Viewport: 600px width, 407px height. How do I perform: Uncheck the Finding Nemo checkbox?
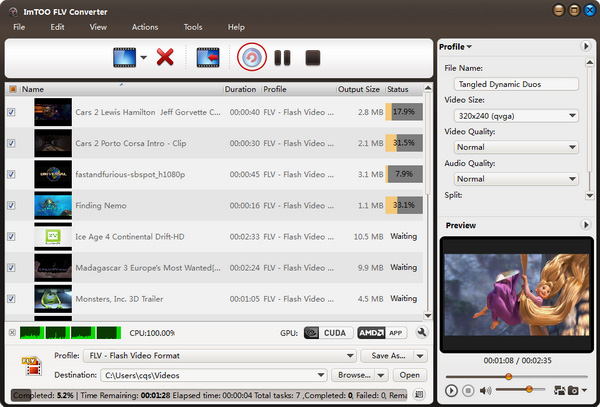pos(11,205)
